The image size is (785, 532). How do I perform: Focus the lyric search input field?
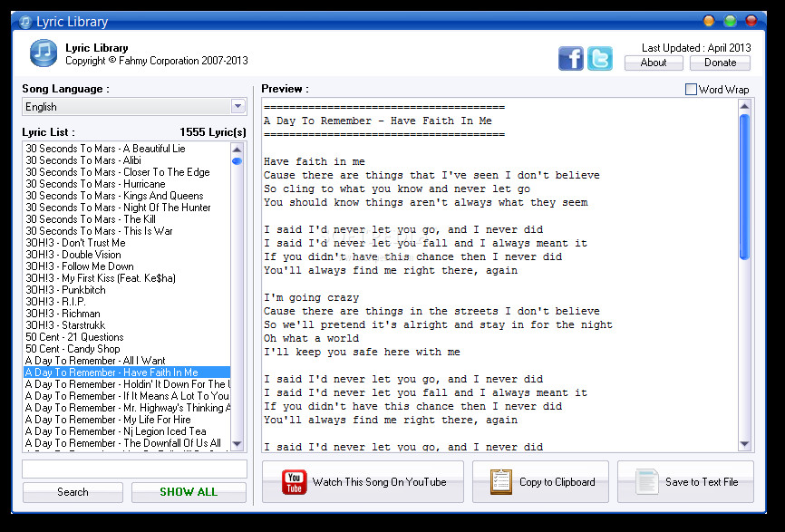click(x=135, y=469)
